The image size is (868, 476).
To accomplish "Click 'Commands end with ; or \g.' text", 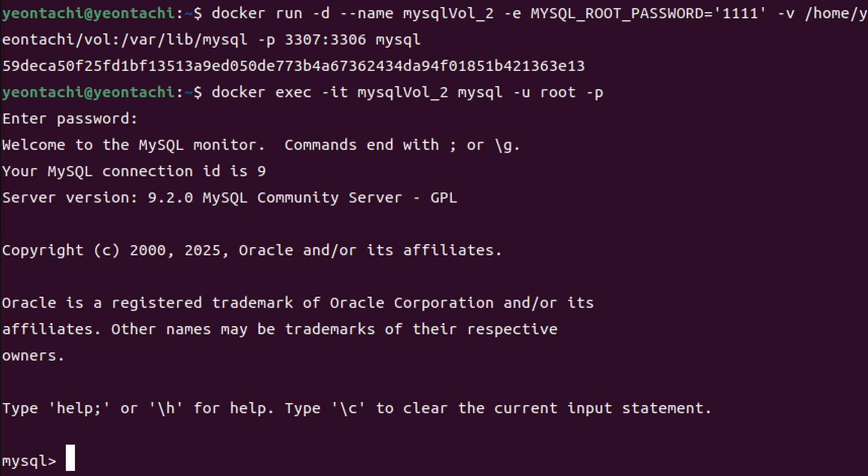I will coord(402,145).
